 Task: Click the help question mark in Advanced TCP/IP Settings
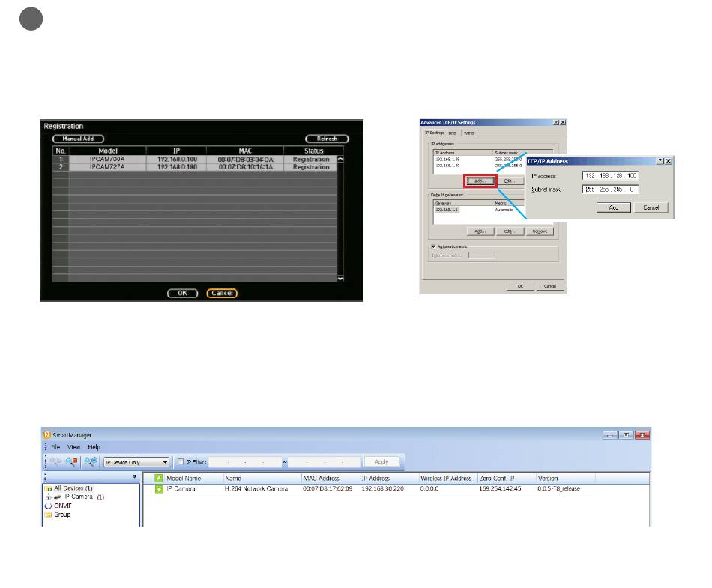pyautogui.click(x=556, y=123)
